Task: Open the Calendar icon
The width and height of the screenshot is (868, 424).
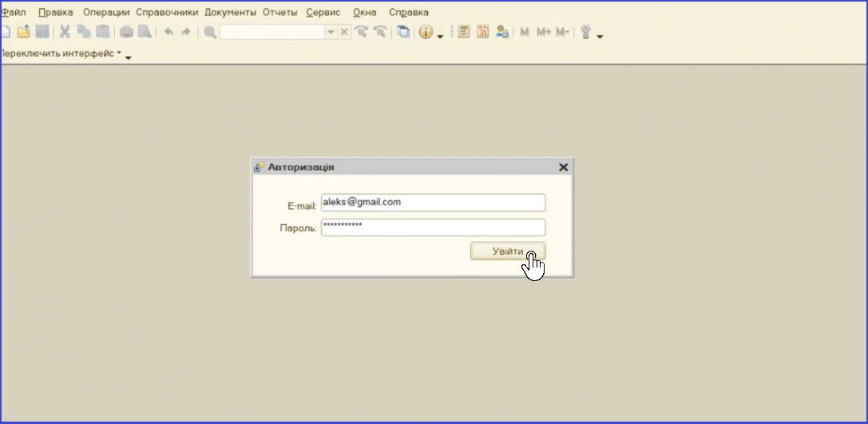Action: click(483, 32)
